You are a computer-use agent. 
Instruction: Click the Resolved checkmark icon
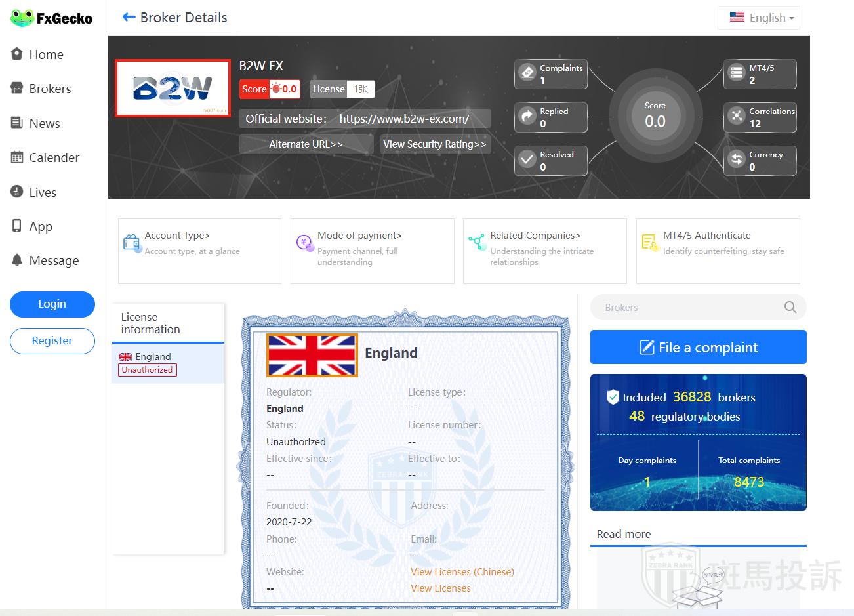(x=527, y=159)
